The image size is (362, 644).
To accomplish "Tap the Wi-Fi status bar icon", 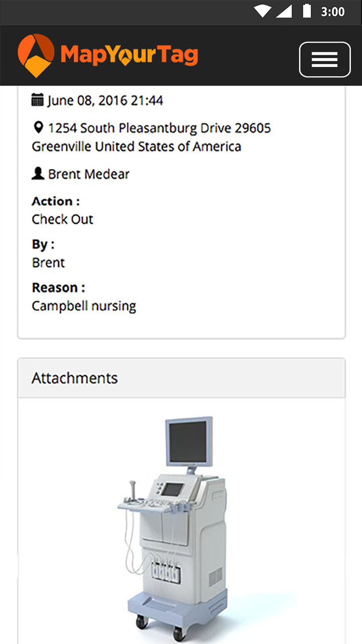I will pos(262,11).
